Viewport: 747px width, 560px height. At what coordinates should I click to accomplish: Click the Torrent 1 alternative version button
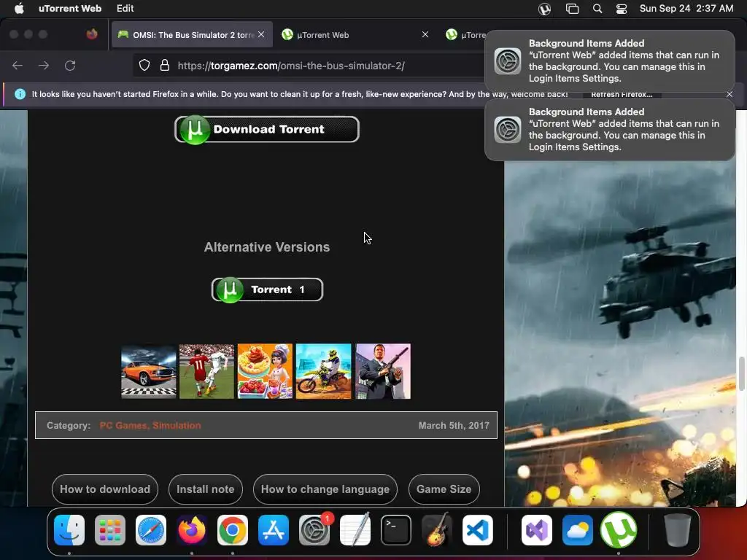[x=267, y=289]
